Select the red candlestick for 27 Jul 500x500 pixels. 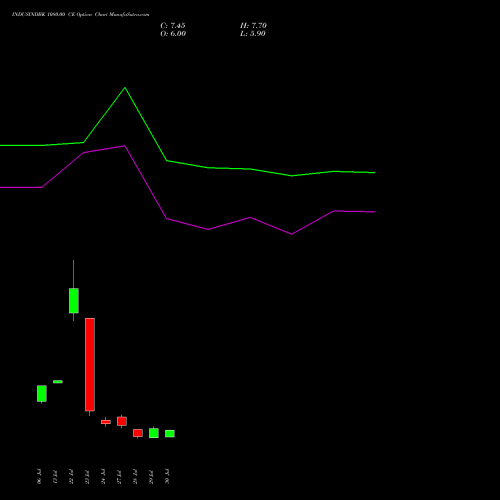click(x=122, y=421)
